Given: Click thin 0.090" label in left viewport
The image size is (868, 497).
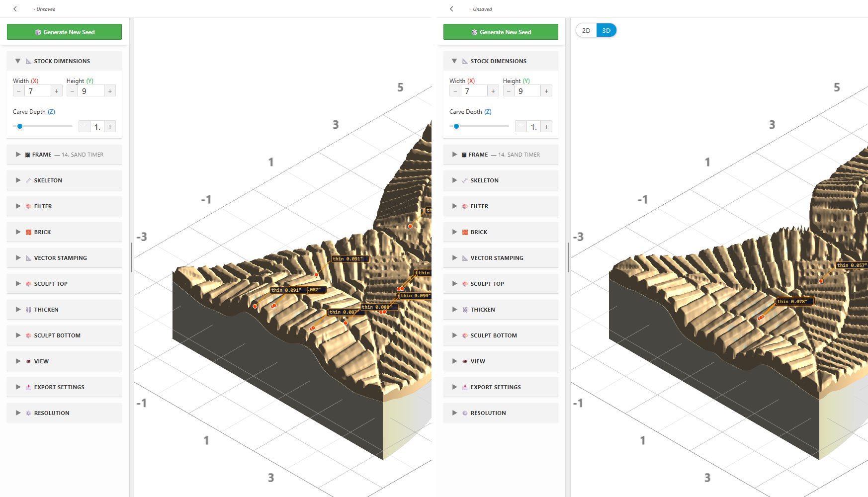Looking at the screenshot, I should click(415, 295).
